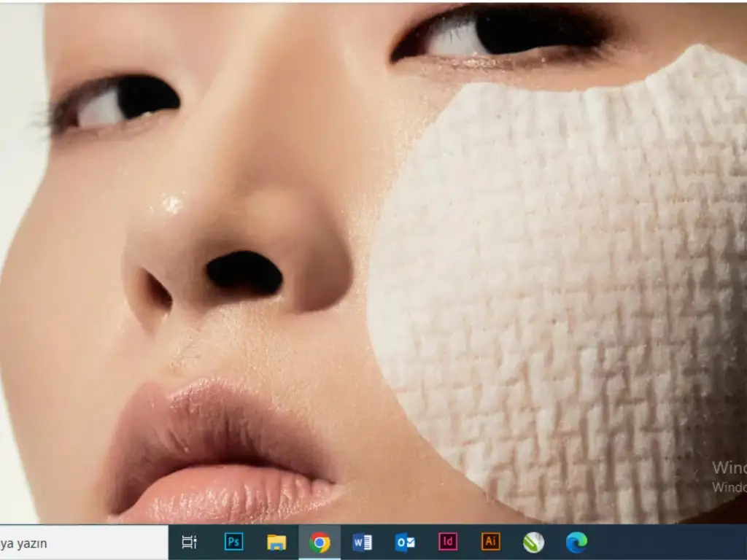Image resolution: width=747 pixels, height=560 pixels.
Task: Open Adobe Photoshop from the taskbar
Action: (234, 542)
